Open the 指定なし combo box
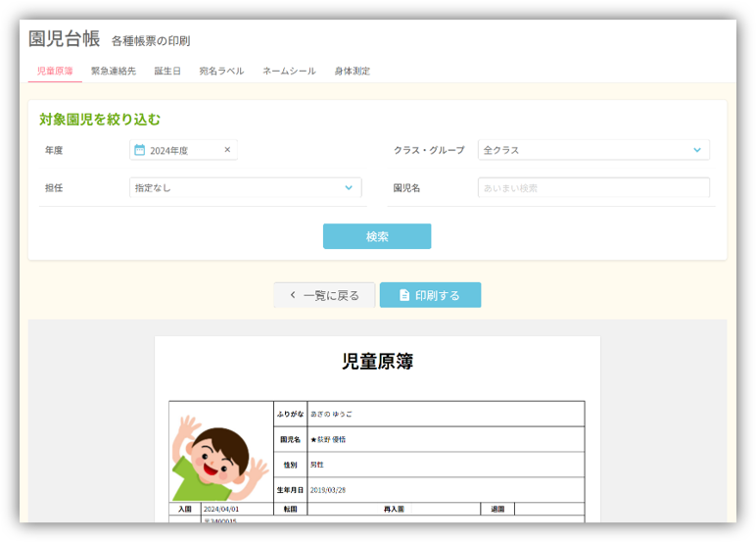The image size is (756, 542). point(246,188)
